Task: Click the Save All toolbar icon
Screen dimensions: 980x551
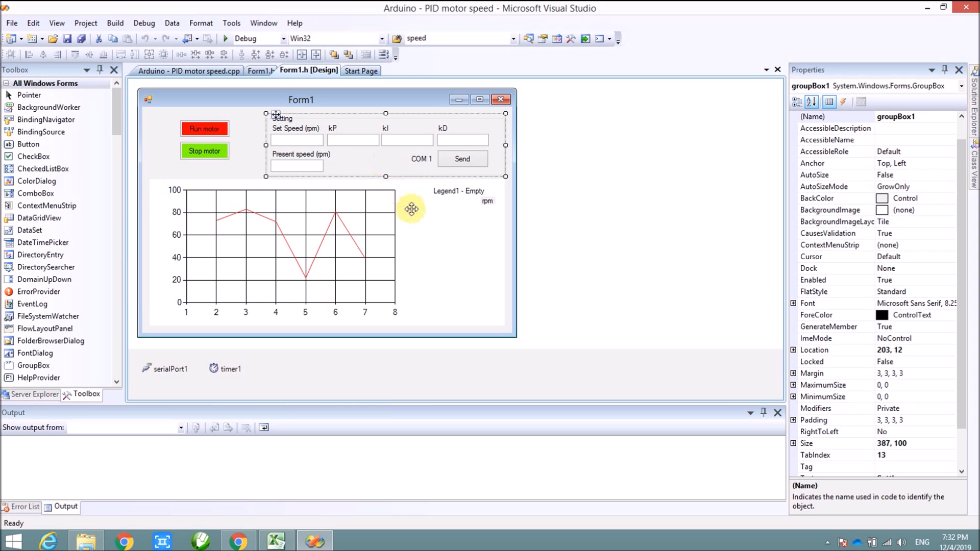Action: point(81,38)
